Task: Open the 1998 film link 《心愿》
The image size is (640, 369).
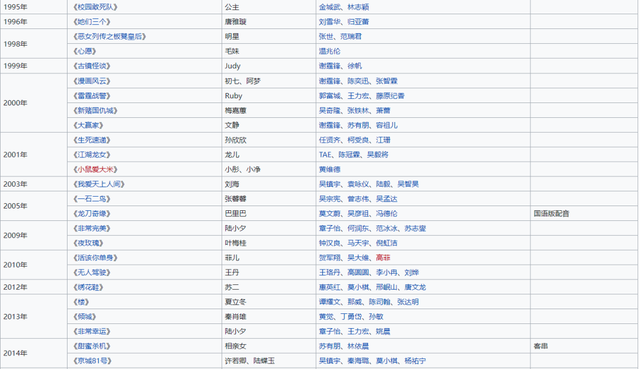Action: (x=84, y=51)
